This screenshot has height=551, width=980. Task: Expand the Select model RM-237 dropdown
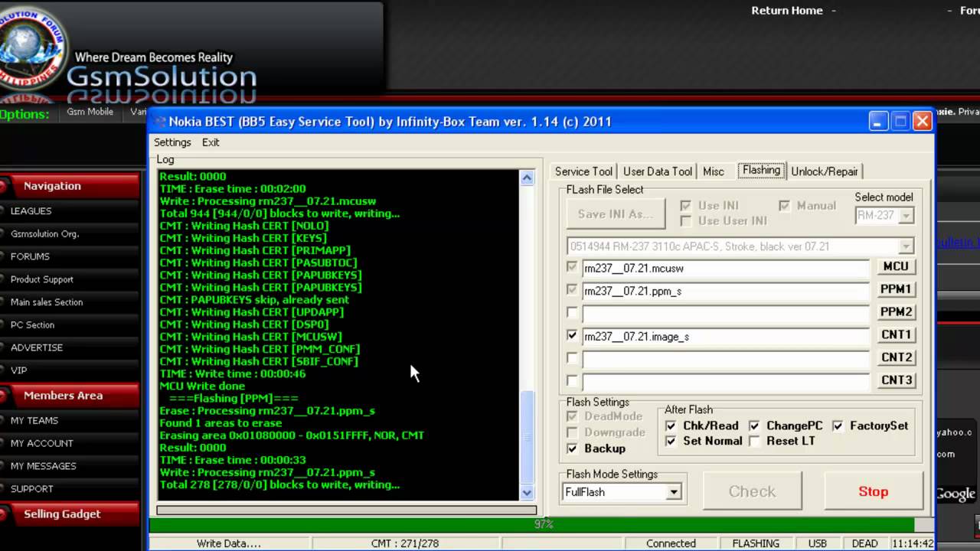click(906, 216)
